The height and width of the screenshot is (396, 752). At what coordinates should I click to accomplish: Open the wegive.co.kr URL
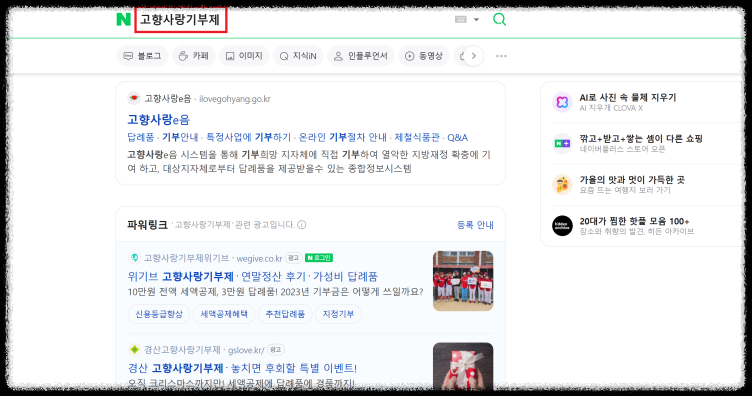pyautogui.click(x=259, y=258)
